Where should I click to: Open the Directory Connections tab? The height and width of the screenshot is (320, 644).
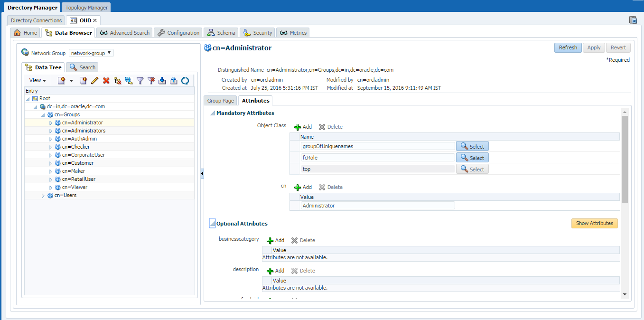tap(36, 20)
